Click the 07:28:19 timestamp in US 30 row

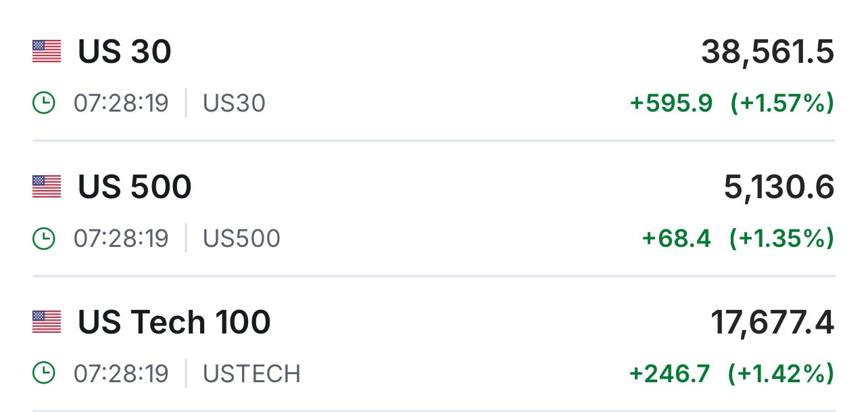click(121, 104)
